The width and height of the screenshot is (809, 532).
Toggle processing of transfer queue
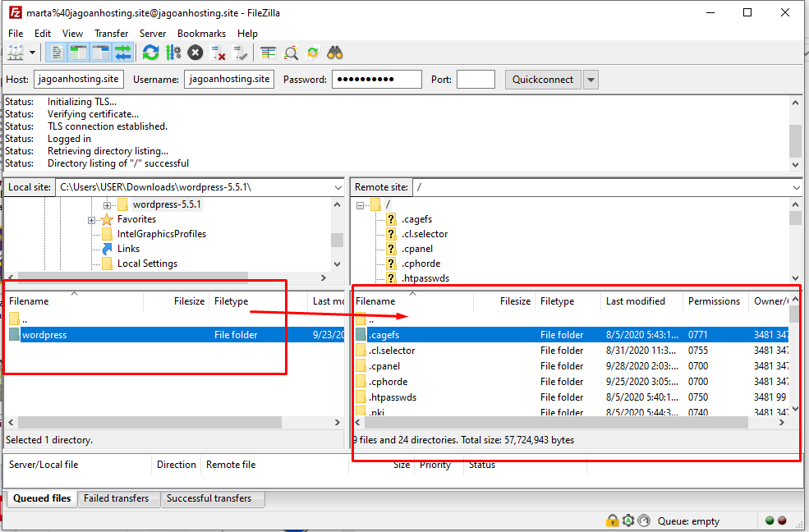tap(172, 53)
